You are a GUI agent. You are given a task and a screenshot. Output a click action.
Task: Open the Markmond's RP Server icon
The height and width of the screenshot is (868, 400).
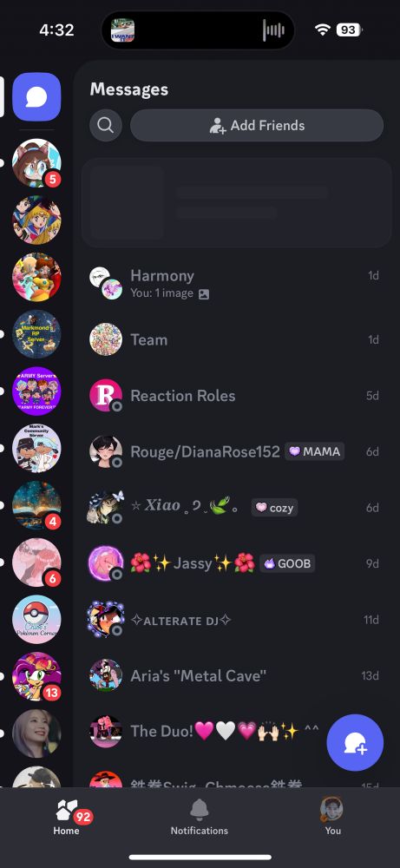click(x=36, y=334)
